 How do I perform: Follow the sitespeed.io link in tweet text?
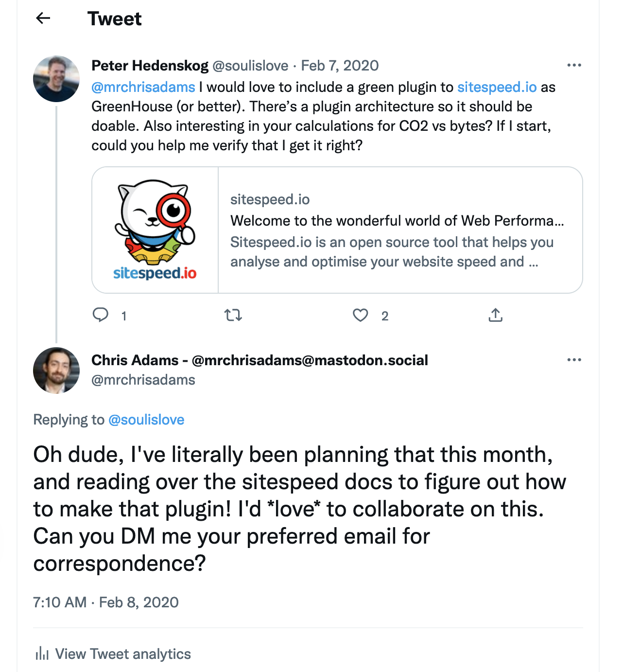point(497,87)
